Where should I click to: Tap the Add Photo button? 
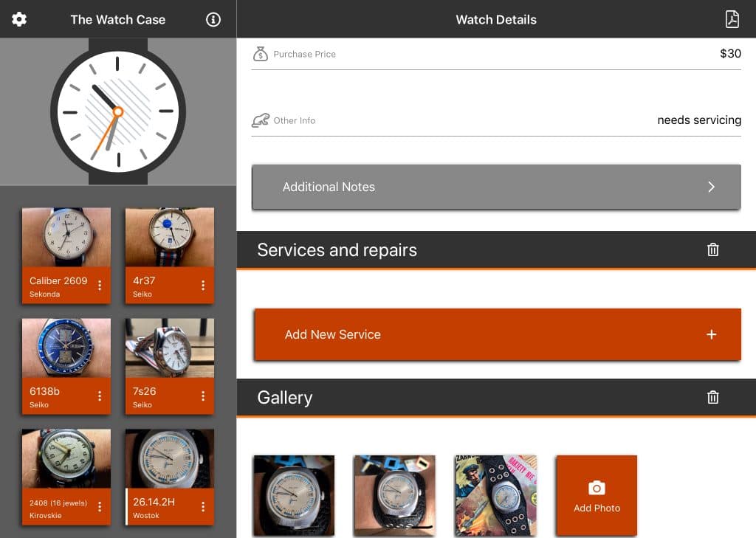point(597,495)
